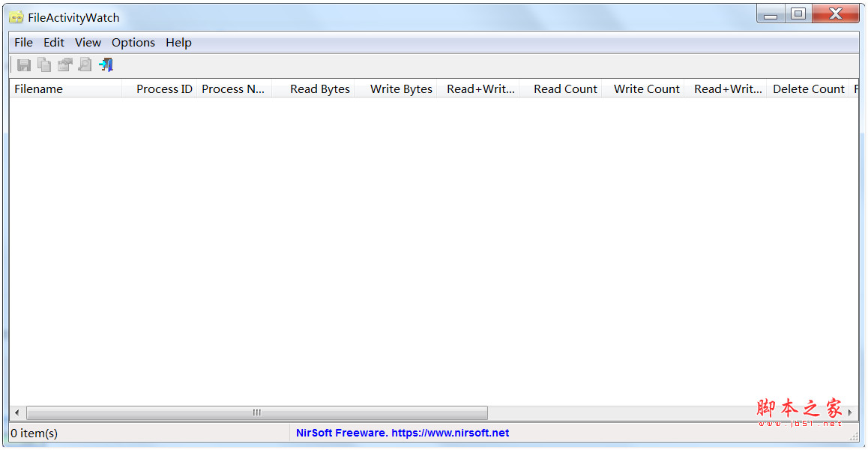Open the File menu
Viewport: 868px width, 450px height.
point(22,43)
